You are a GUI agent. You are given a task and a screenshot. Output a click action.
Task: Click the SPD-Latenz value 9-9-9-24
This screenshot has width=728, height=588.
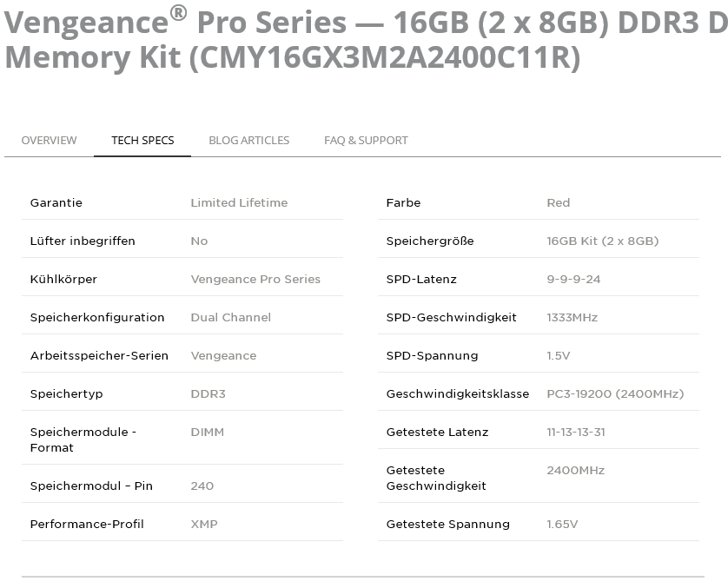[x=573, y=279]
